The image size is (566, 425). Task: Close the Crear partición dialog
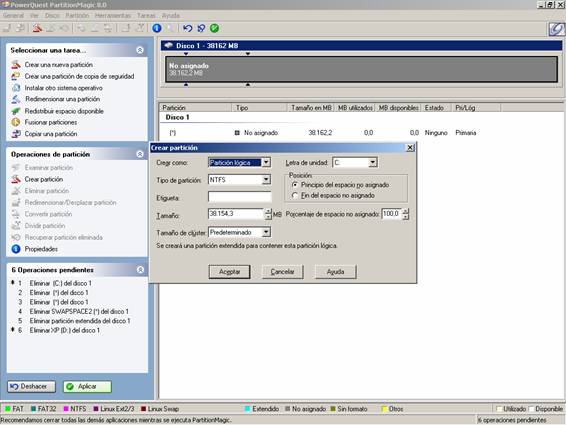click(x=410, y=148)
